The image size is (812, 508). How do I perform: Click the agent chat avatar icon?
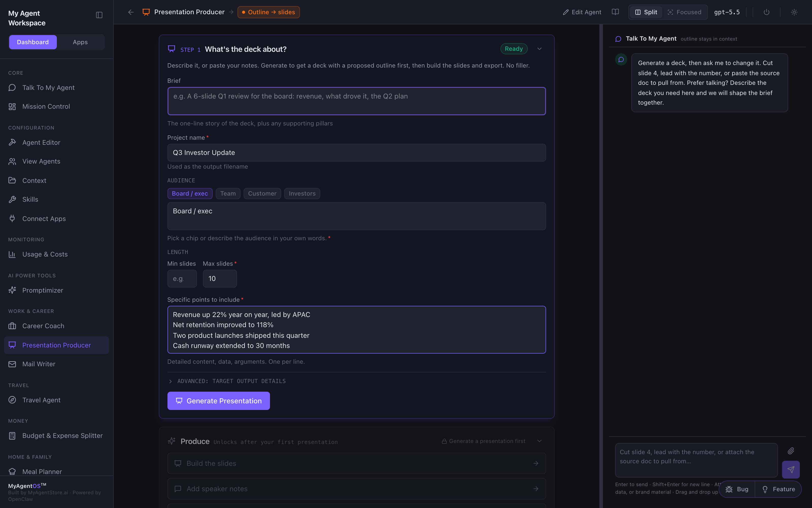621,60
